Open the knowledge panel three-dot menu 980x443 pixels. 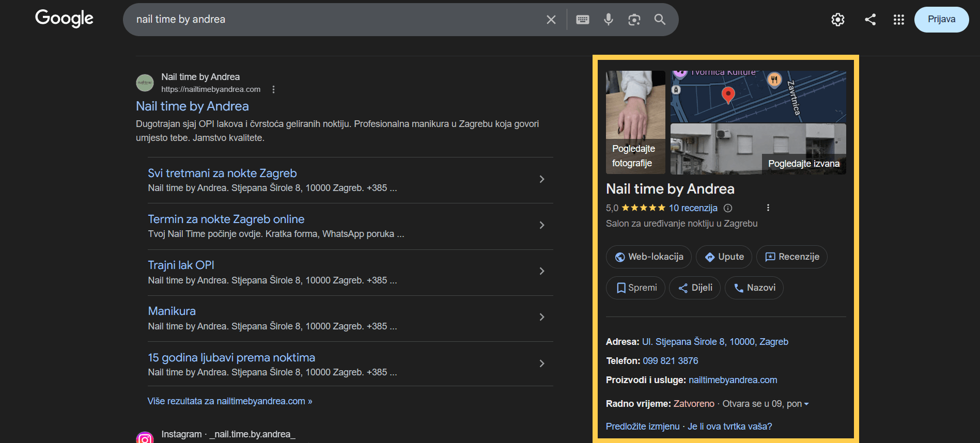click(768, 208)
